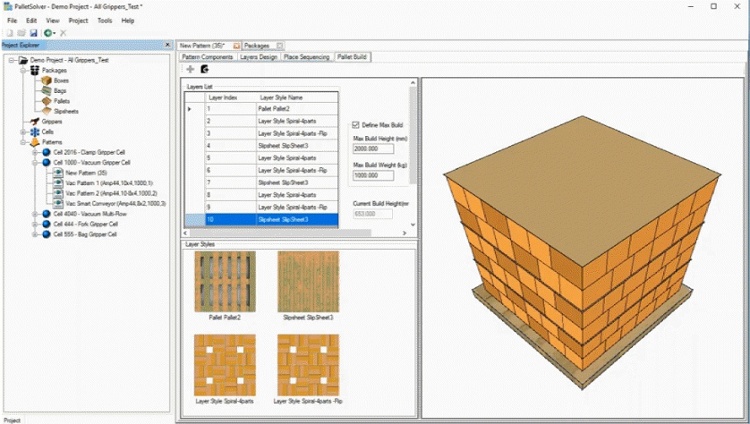Click the add layer plus icon
The image size is (750, 424).
coord(191,69)
